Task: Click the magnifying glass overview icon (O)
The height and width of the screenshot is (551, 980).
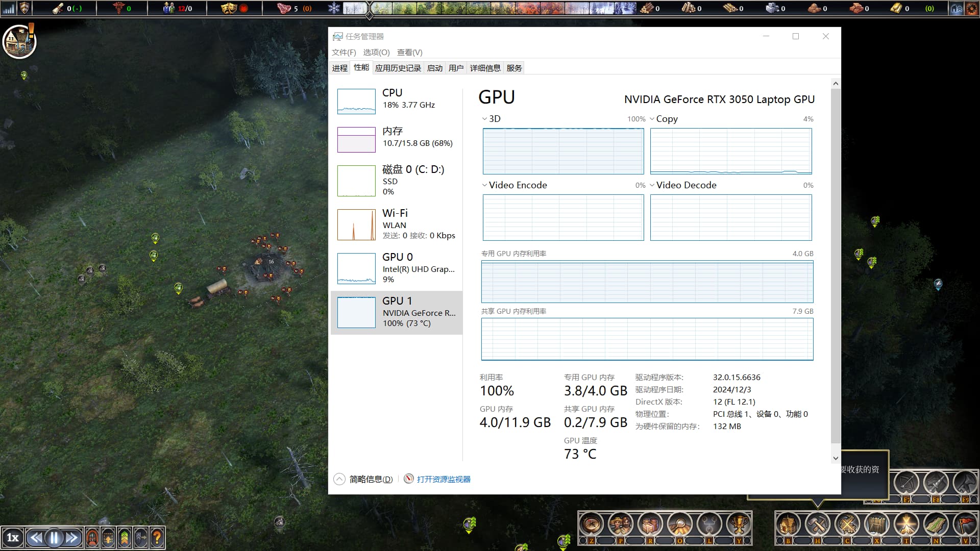Action: (x=680, y=524)
